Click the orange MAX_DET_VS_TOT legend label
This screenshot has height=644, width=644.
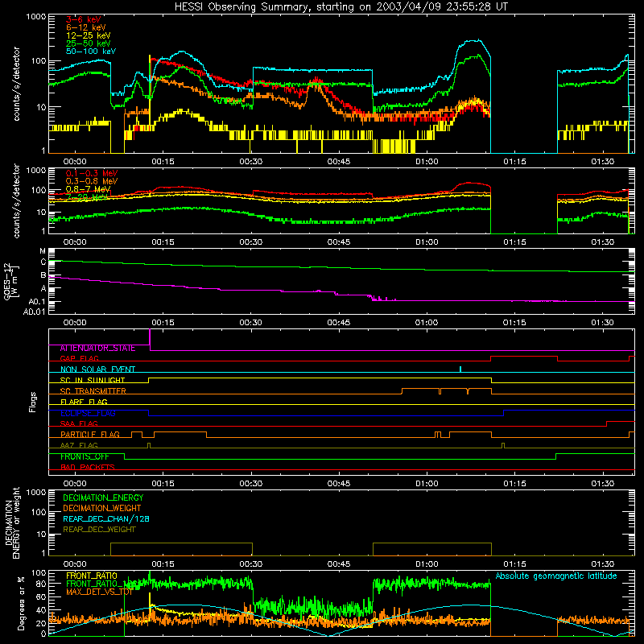[99, 592]
